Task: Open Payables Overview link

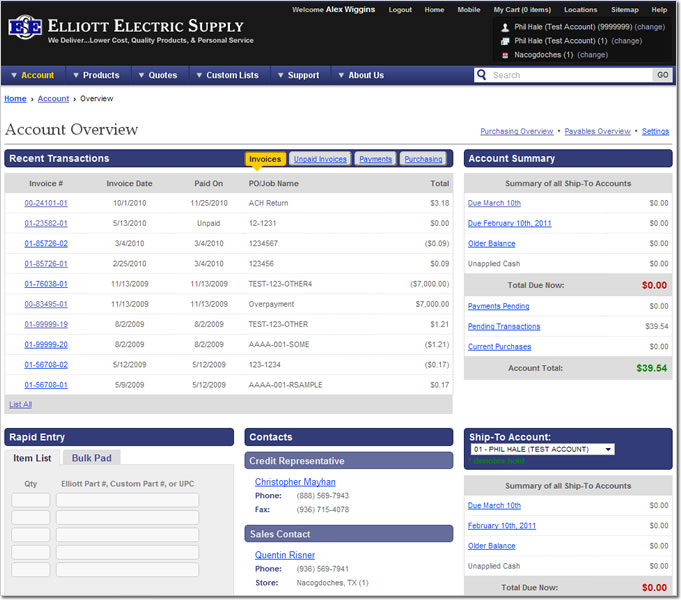Action: [597, 131]
